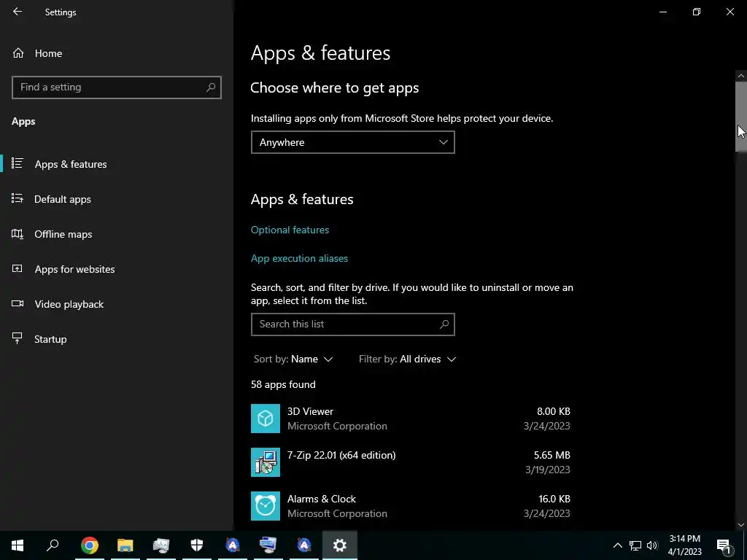Click the Video playback camera icon

[x=18, y=303]
